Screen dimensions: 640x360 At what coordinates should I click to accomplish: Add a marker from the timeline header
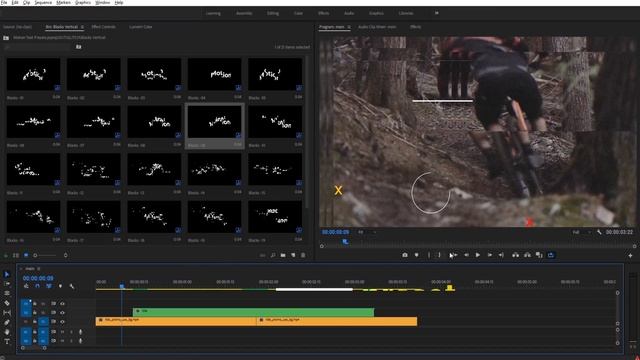(x=60, y=287)
